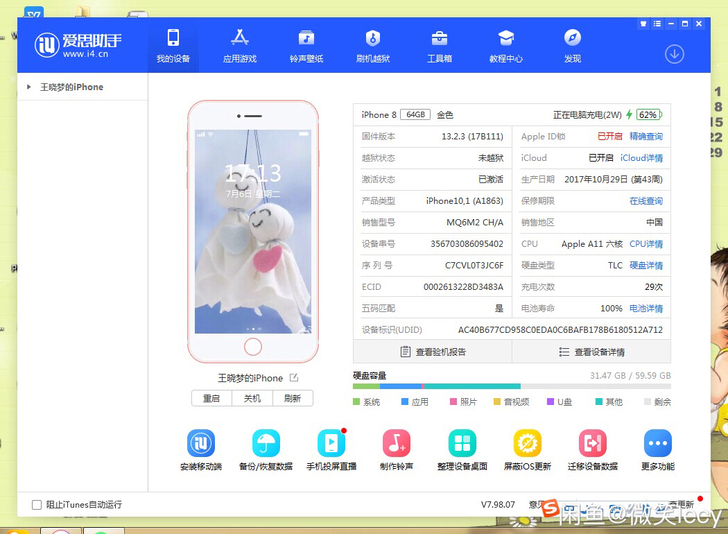Click 在线查询 warranty link

646,201
